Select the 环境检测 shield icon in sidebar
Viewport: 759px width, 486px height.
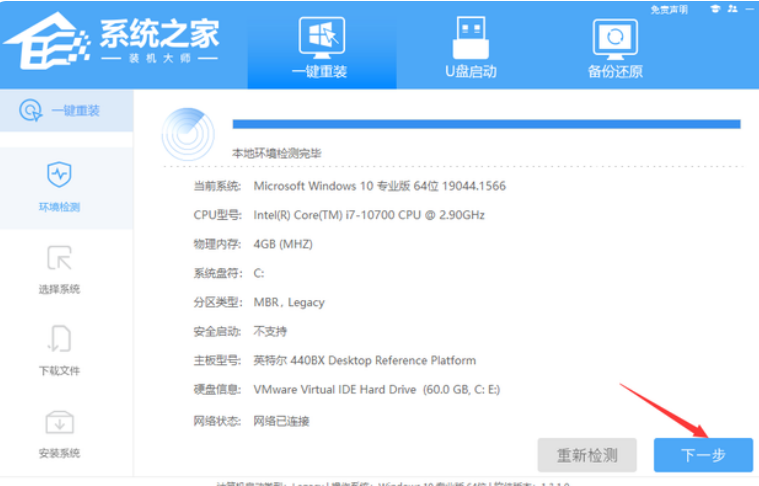(x=59, y=176)
